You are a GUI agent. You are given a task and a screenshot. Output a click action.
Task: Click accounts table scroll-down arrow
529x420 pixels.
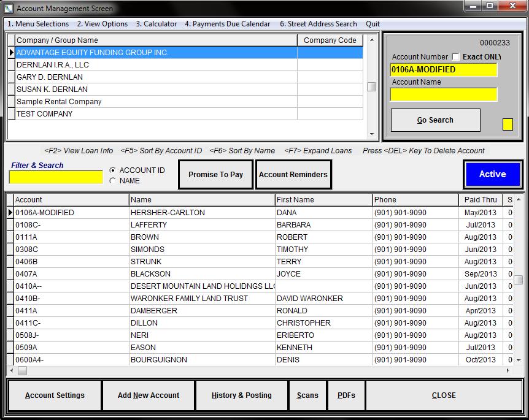519,360
